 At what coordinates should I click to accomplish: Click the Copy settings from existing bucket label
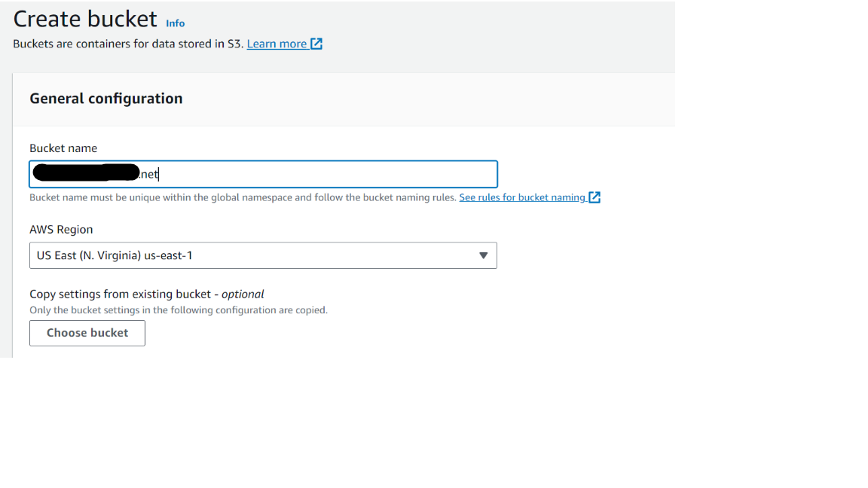[x=146, y=294]
